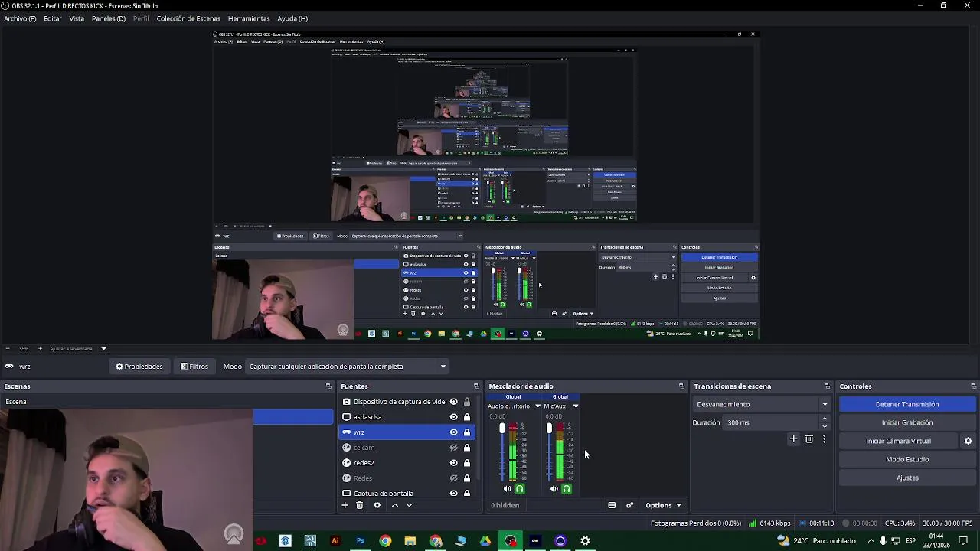
Task: Open the mixer Options dropdown
Action: [x=663, y=505]
